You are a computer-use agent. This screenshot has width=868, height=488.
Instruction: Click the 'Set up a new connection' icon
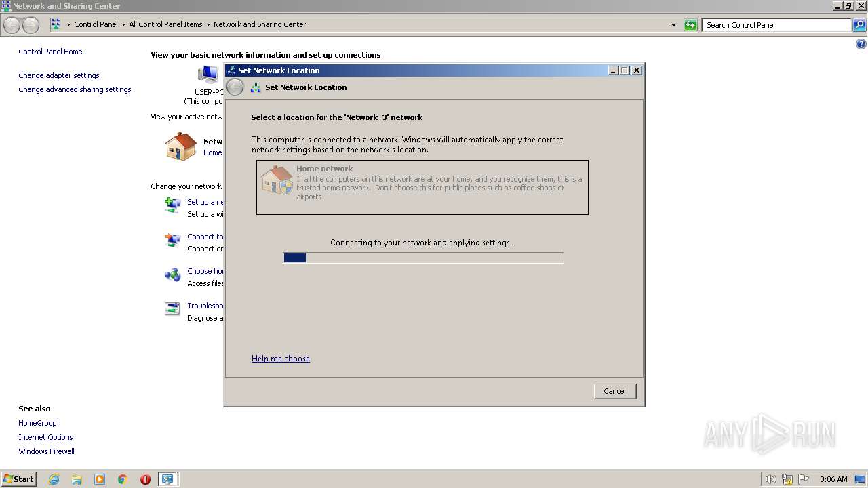172,205
